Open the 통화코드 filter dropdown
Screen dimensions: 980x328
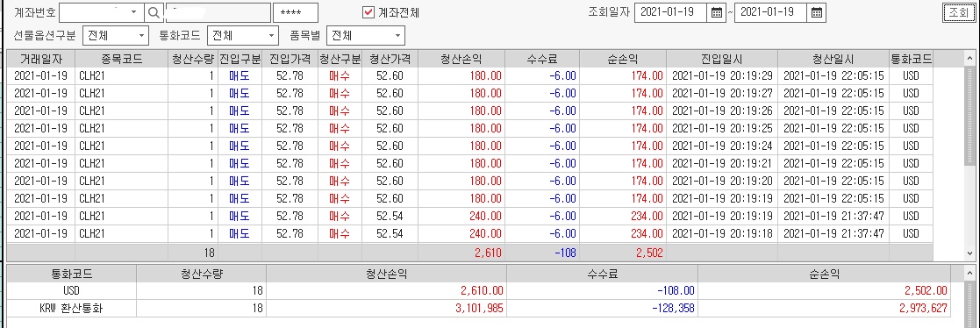(271, 36)
